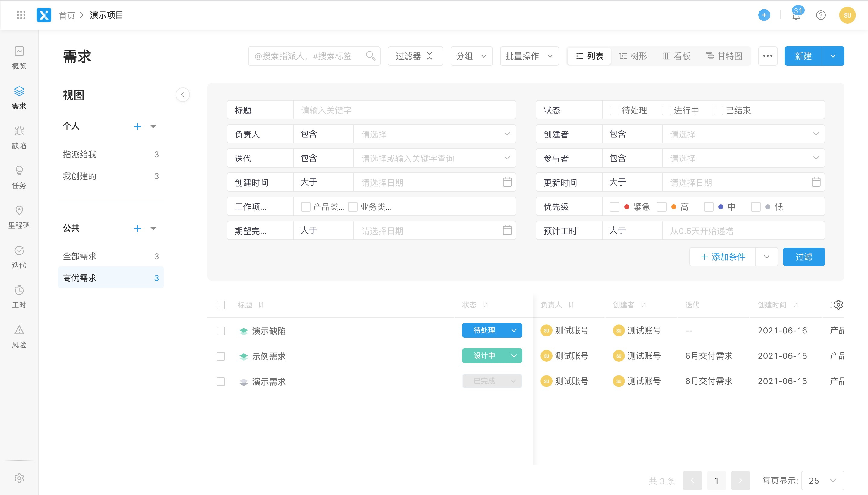
Task: Open the 批量操作 dropdown
Action: pos(529,56)
